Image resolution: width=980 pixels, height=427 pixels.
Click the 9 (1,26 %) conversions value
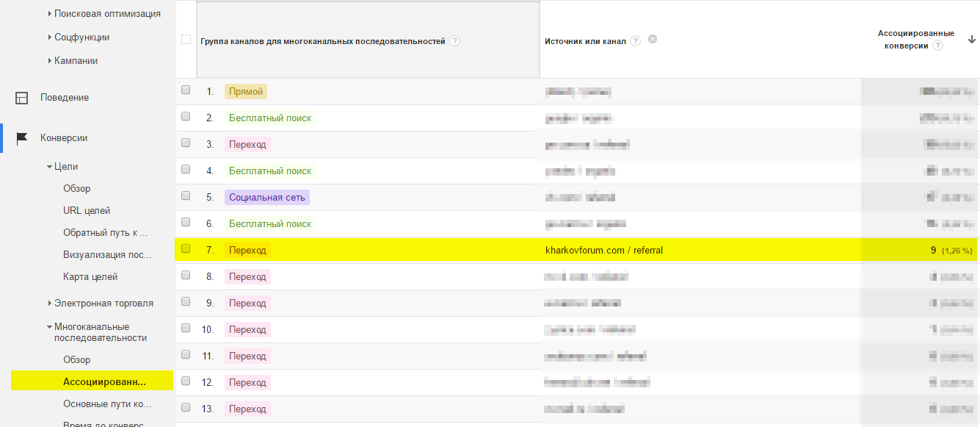[x=951, y=250]
